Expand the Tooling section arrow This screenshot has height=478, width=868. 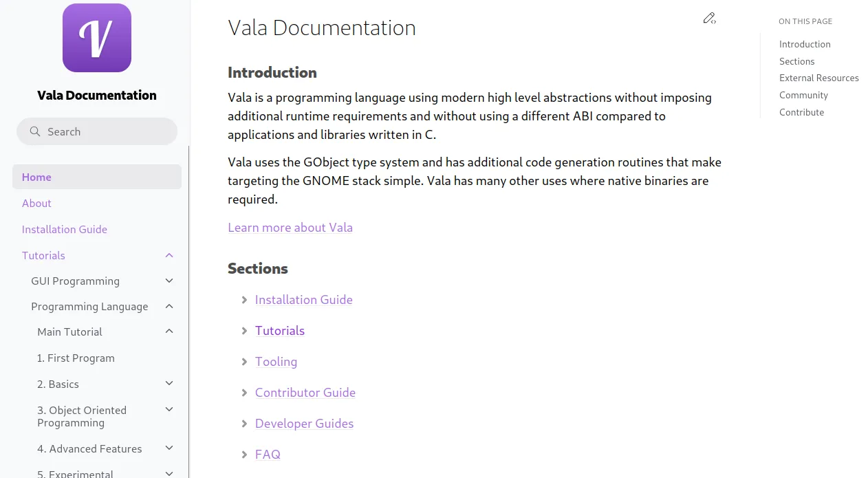pos(244,362)
